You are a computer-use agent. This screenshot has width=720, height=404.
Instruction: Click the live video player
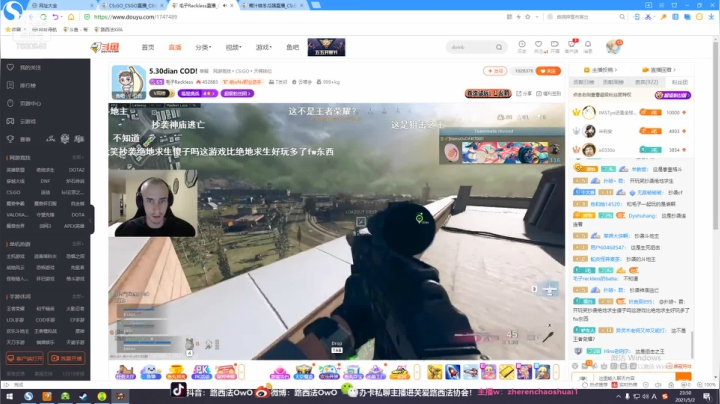tap(337, 231)
